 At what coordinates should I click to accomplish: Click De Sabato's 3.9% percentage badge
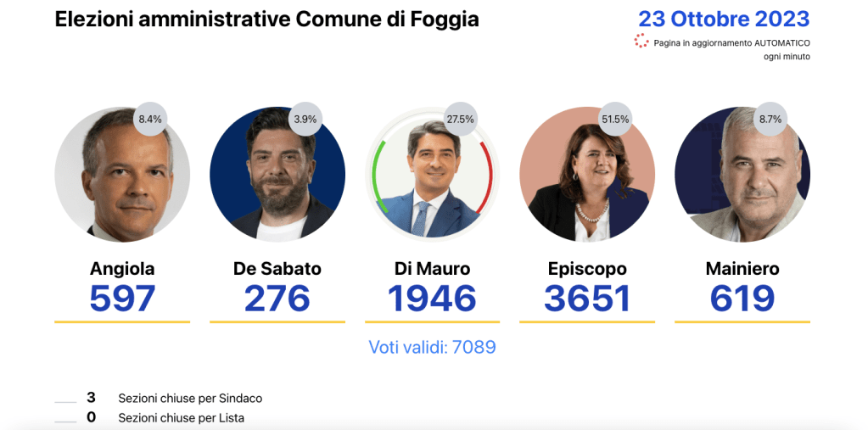coord(305,120)
